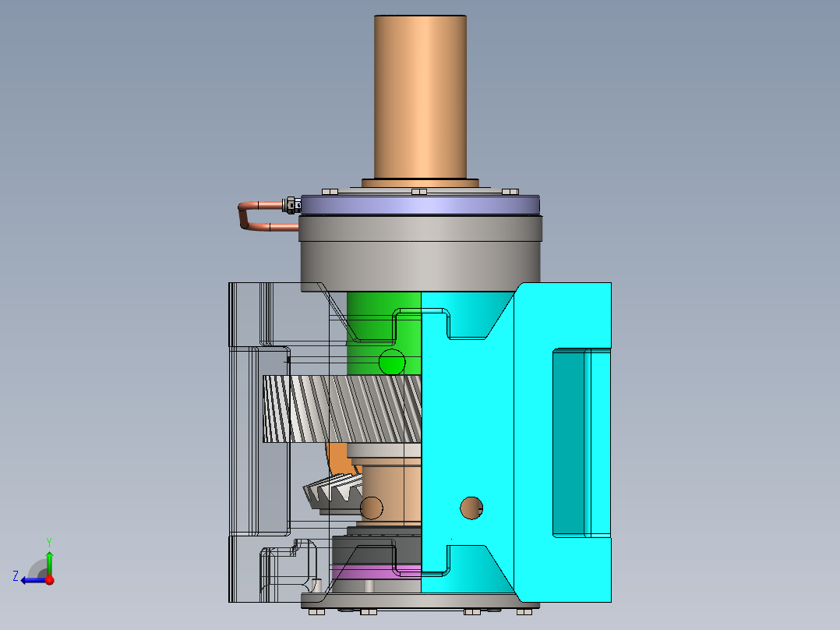
Task: Select the tall copper cylinder on top
Action: pos(420,97)
